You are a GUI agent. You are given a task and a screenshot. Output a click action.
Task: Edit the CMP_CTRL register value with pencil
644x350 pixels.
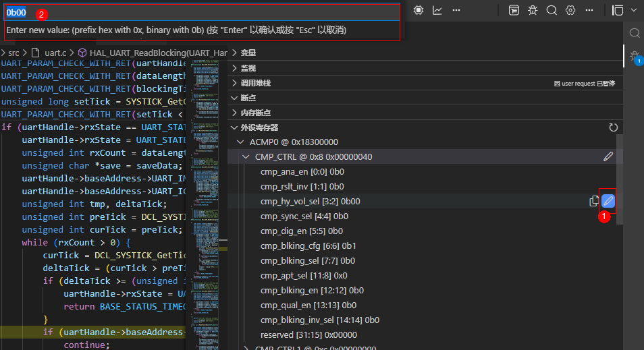[x=608, y=156]
